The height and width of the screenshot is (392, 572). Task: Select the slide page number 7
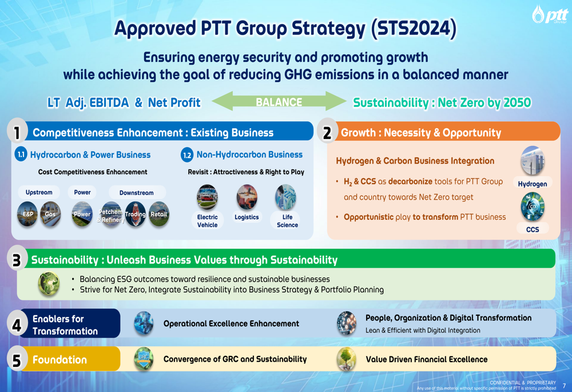(565, 386)
